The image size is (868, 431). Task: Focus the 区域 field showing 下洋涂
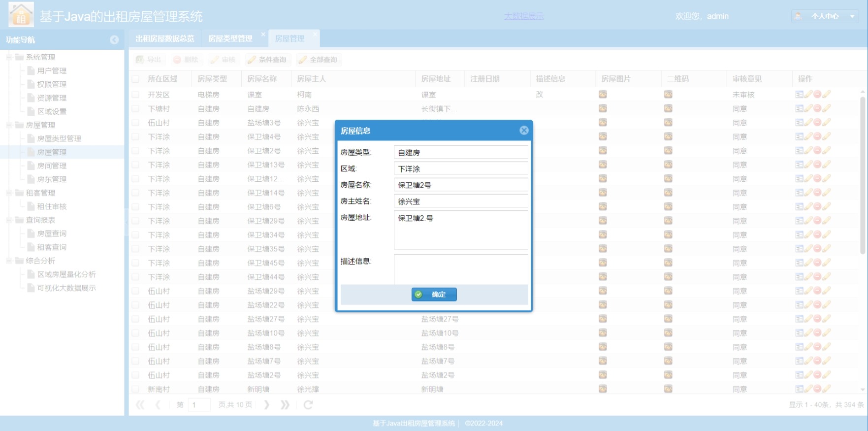click(461, 168)
